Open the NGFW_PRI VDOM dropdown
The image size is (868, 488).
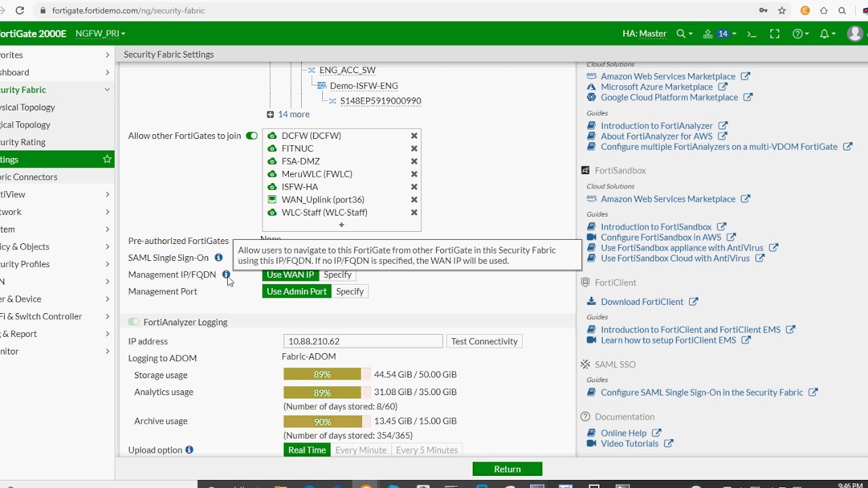[100, 34]
